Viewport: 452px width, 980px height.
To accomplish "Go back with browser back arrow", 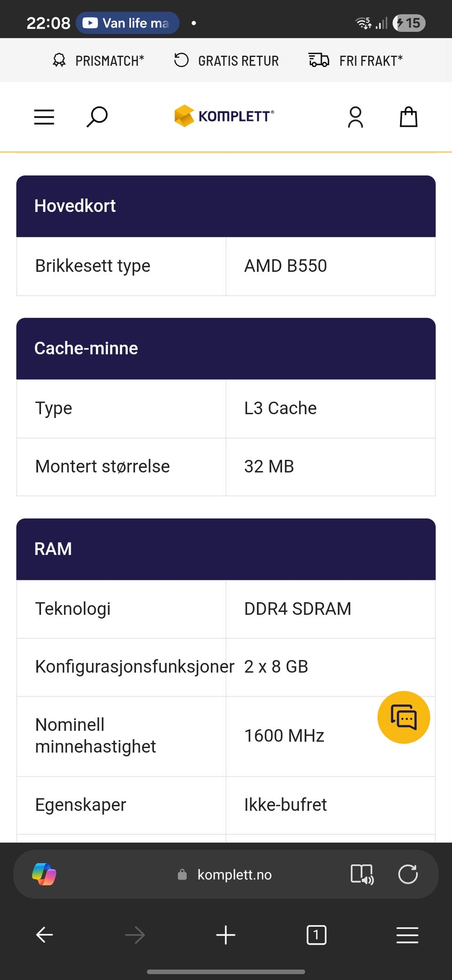I will coord(45,935).
